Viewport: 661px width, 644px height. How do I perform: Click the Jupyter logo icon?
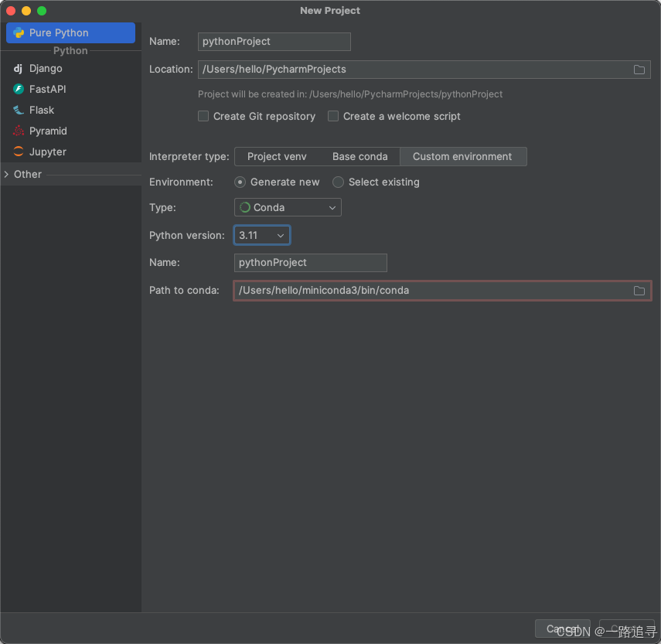point(19,152)
